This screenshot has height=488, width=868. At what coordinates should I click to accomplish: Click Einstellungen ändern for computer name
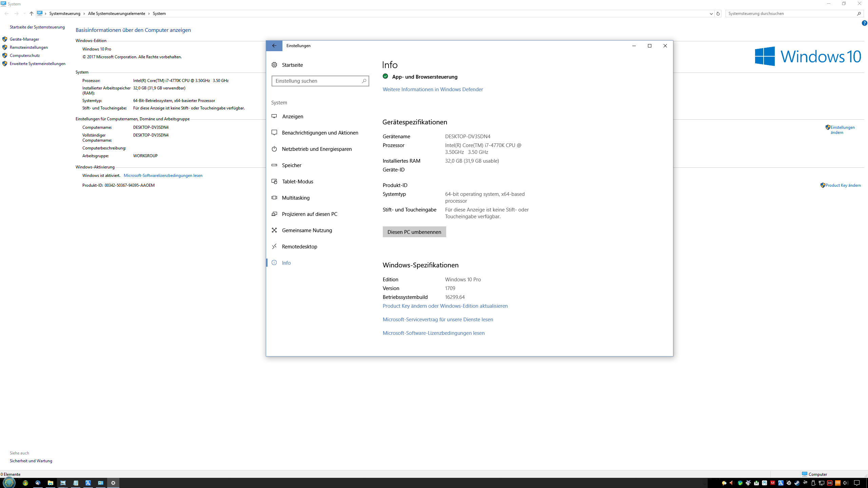(x=843, y=130)
